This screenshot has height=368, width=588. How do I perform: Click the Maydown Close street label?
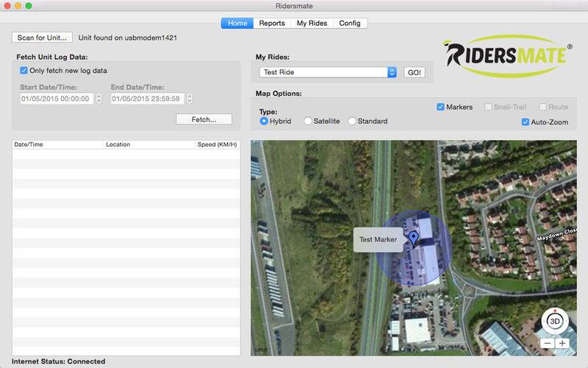(x=556, y=234)
